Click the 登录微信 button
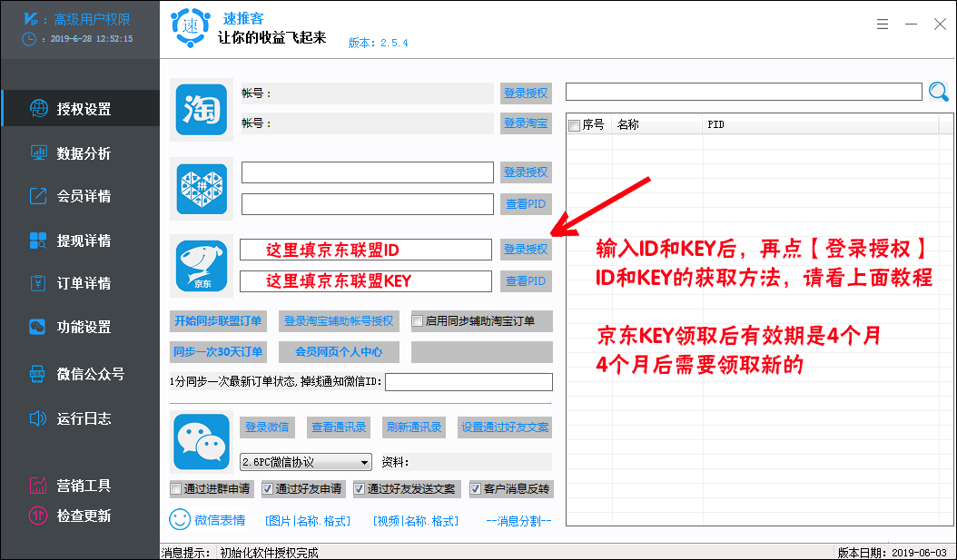Viewport: 957px width, 560px height. pyautogui.click(x=267, y=427)
